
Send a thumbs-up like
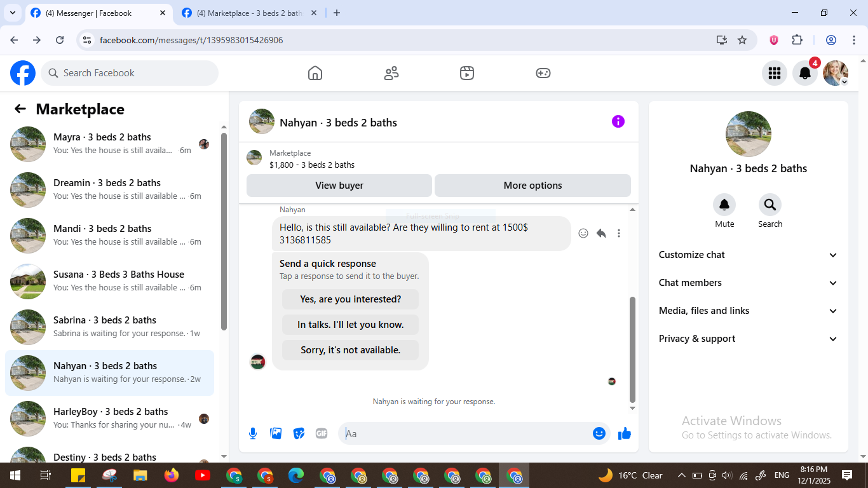625,433
